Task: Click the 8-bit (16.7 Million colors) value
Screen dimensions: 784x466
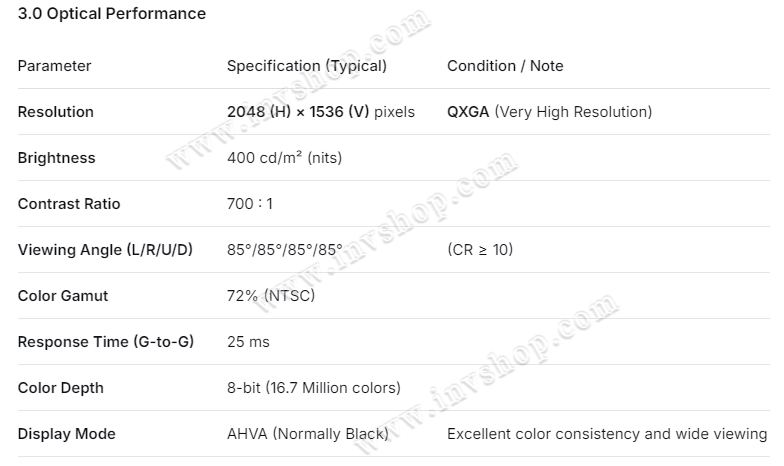Action: (x=314, y=388)
